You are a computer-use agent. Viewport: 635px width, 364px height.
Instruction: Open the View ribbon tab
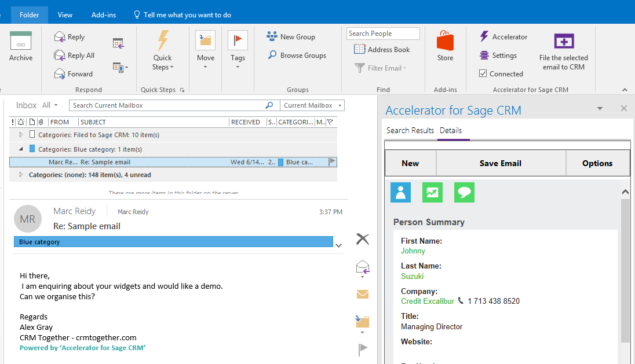tap(65, 15)
